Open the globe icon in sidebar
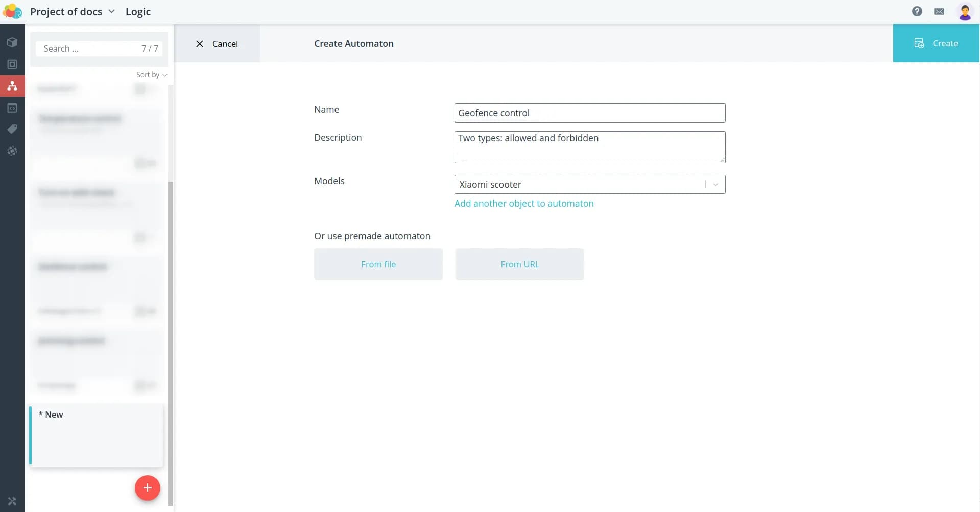 (12, 151)
